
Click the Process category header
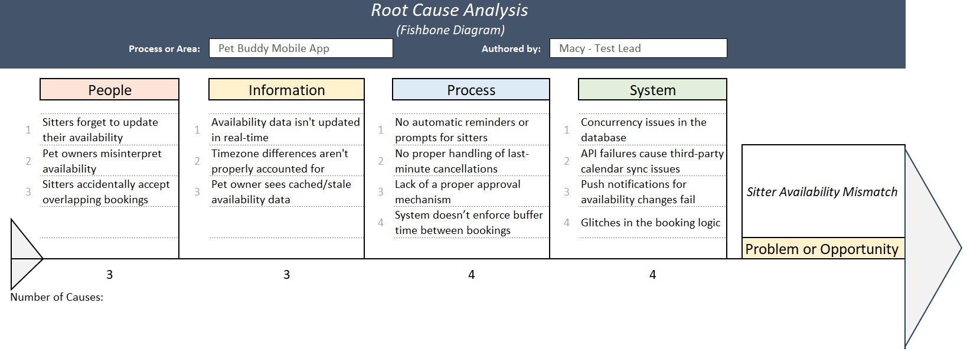[x=471, y=90]
